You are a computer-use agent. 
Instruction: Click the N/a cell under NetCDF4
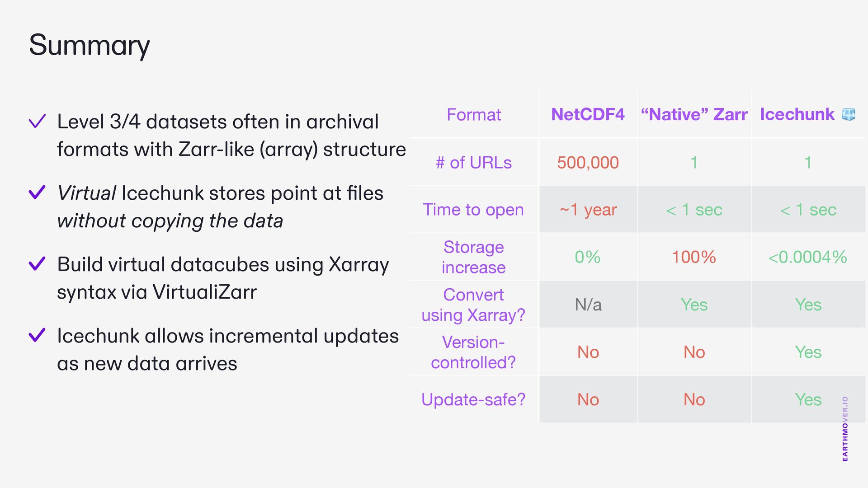point(588,305)
